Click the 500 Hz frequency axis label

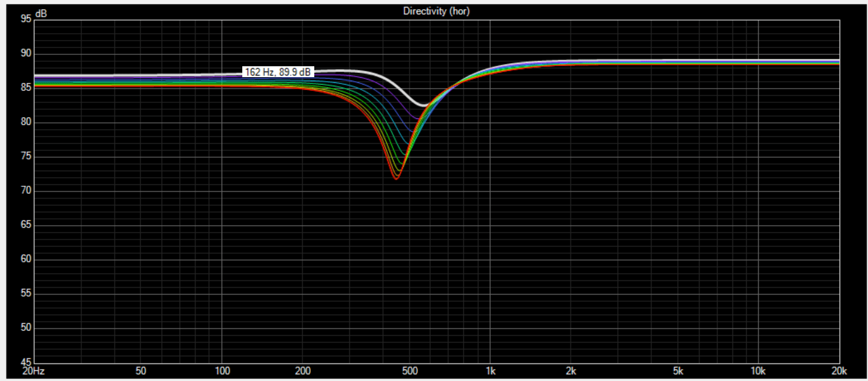point(409,370)
